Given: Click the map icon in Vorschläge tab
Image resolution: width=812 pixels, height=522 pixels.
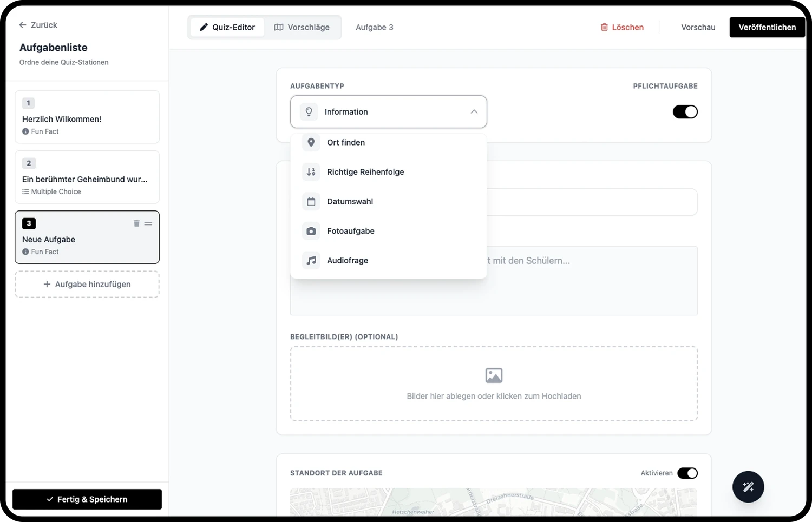Looking at the screenshot, I should pyautogui.click(x=279, y=27).
